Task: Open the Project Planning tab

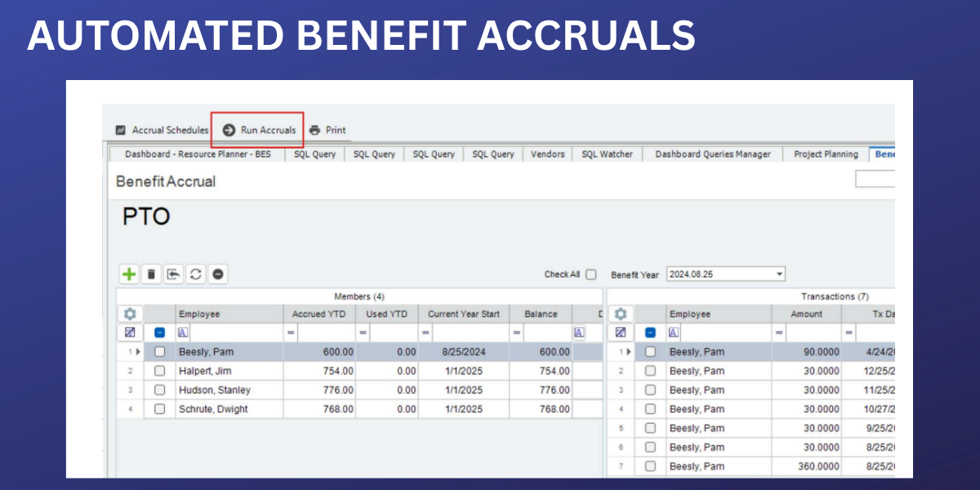Action: [826, 154]
